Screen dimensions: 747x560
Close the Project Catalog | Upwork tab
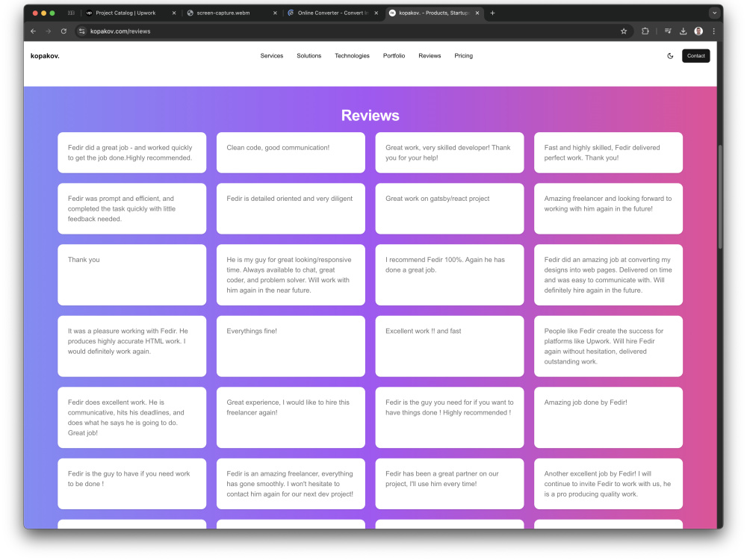(x=174, y=13)
